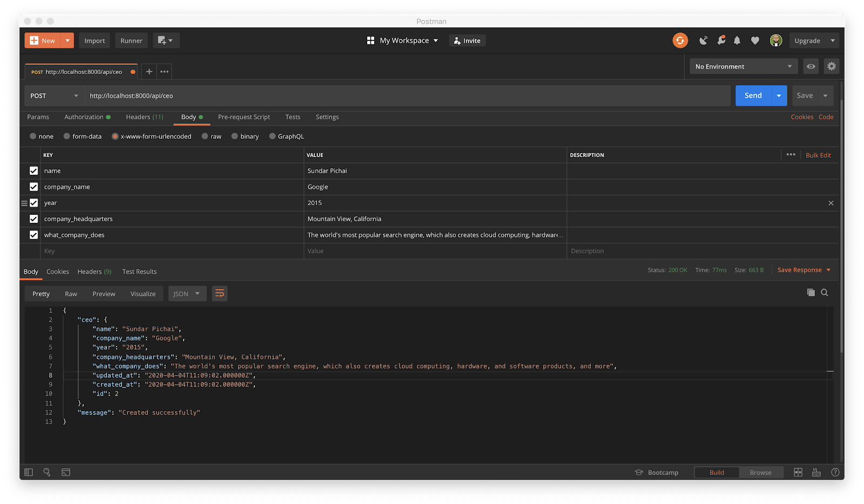This screenshot has height=504, width=864.
Task: Send the POST request
Action: click(753, 96)
